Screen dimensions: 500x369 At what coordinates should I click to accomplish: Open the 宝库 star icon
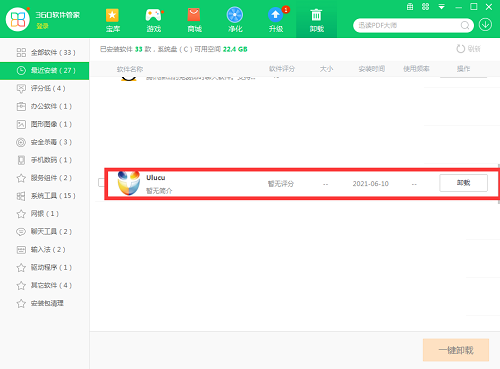click(112, 15)
